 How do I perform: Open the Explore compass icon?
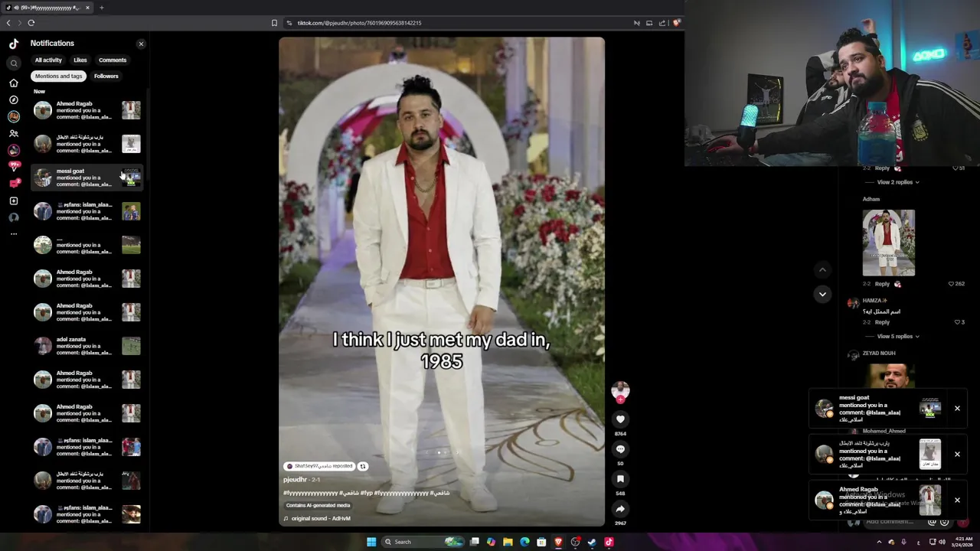point(14,99)
